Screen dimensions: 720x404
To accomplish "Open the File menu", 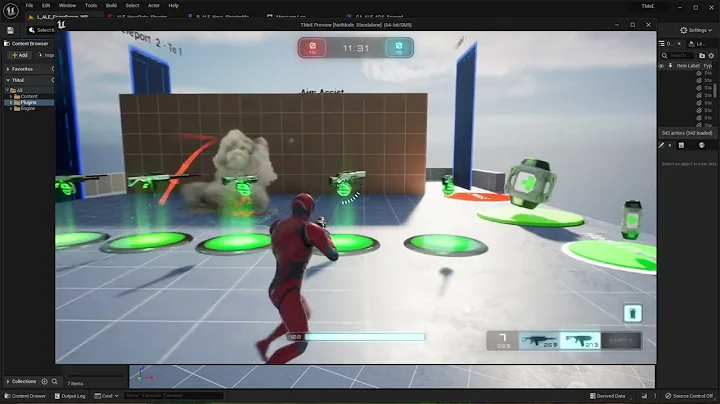I will pyautogui.click(x=29, y=6).
